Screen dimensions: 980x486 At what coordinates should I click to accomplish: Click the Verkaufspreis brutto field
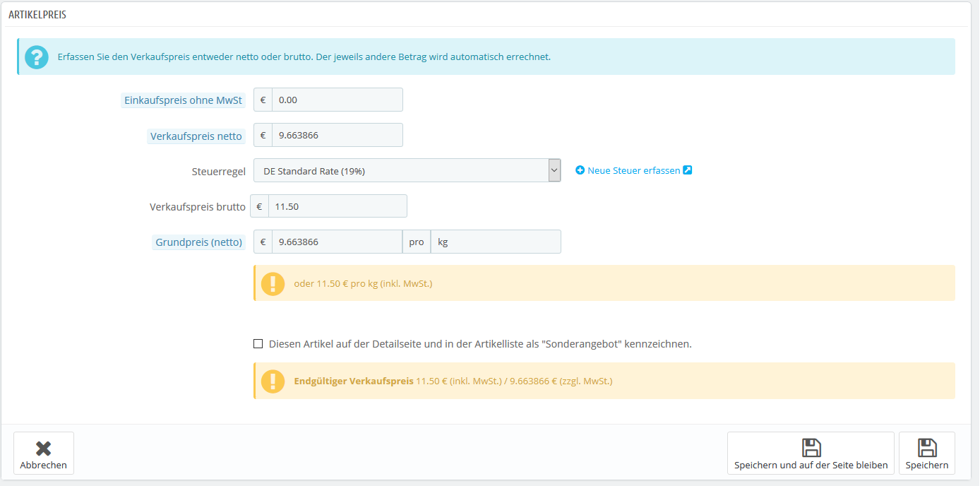tap(337, 206)
